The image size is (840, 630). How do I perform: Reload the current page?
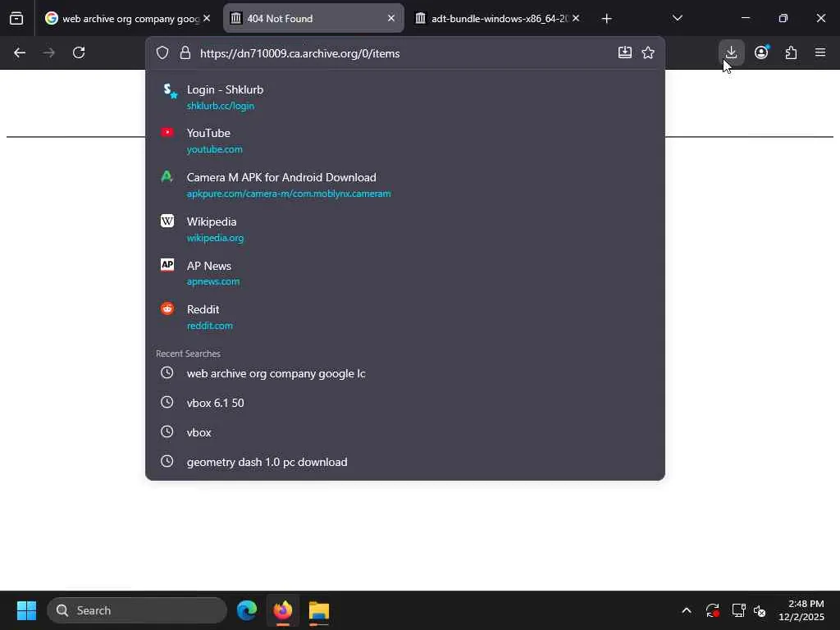click(x=79, y=52)
